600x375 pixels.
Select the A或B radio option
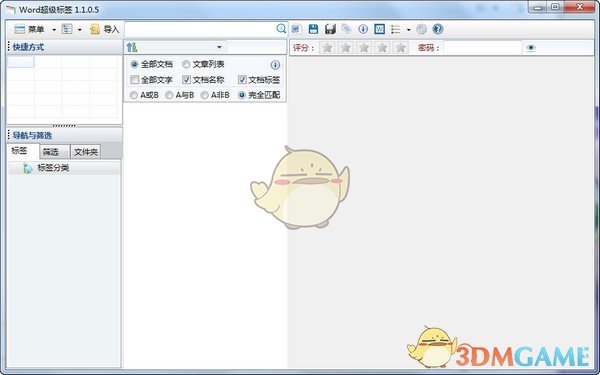(144, 95)
